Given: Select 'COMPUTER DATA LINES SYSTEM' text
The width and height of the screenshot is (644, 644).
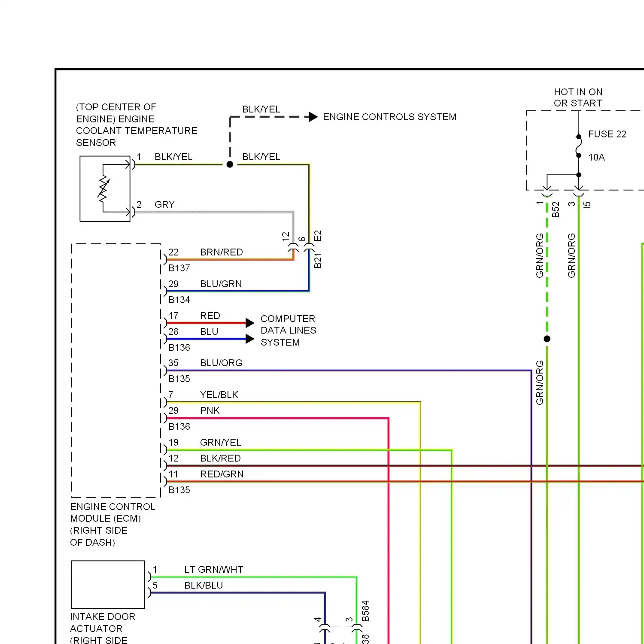Looking at the screenshot, I should 288,330.
